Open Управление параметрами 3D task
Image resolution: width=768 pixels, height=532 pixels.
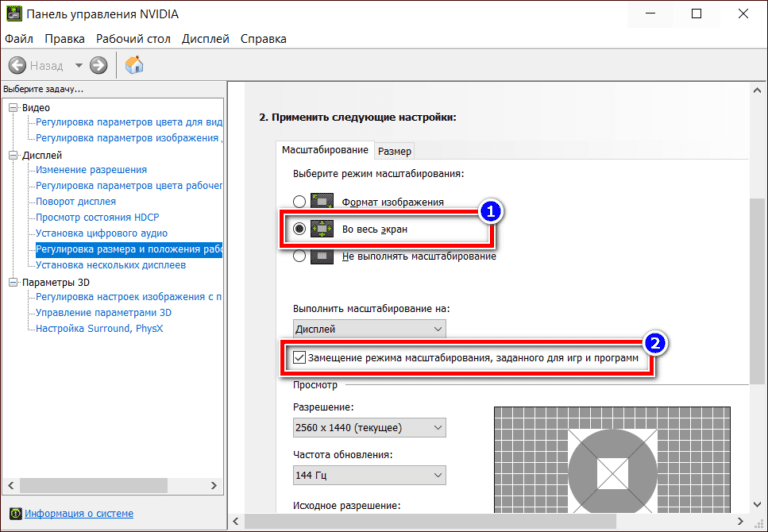103,313
